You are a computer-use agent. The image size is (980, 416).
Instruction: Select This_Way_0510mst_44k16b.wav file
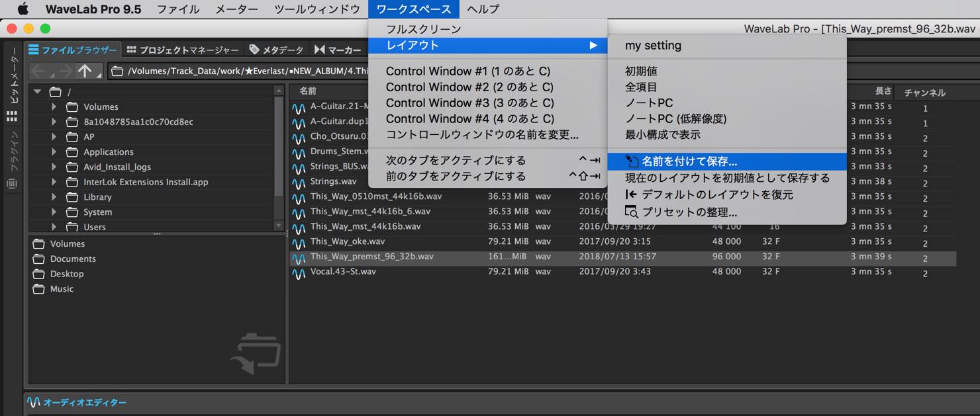pyautogui.click(x=375, y=196)
